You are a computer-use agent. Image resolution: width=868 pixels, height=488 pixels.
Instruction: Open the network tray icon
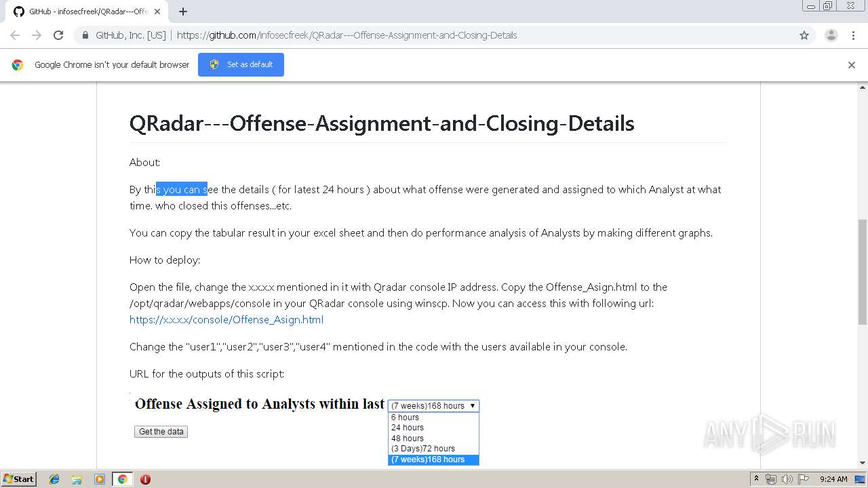coord(771,479)
